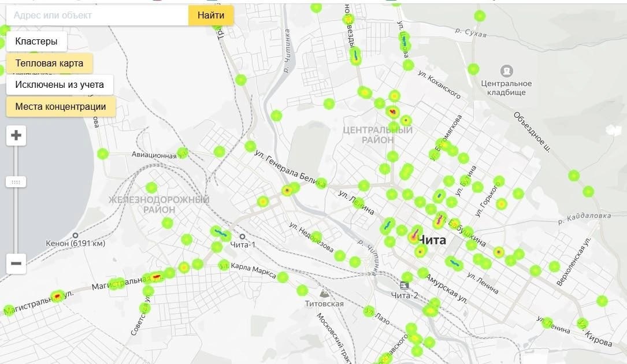Click the ул. Карла Маркса street label
Image resolution: width=627 pixels, height=364 pixels.
point(248,270)
